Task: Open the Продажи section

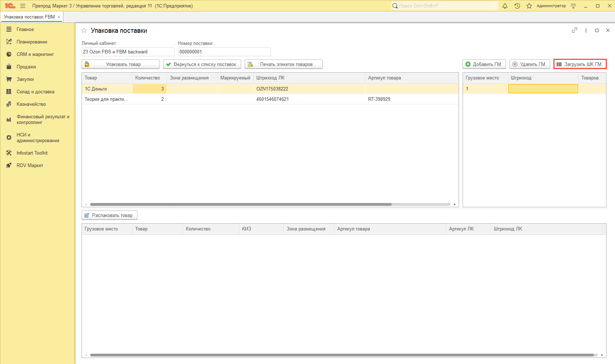Action: coord(26,67)
